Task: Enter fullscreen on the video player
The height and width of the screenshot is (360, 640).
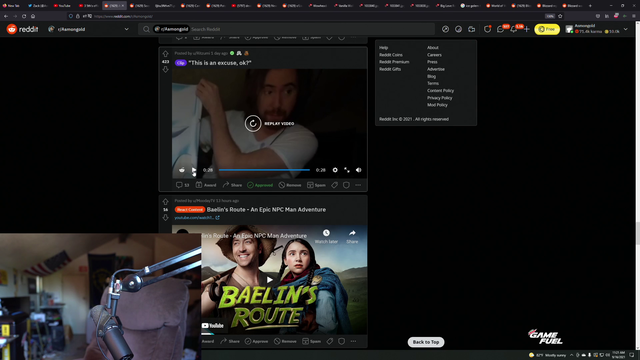Action: coord(347,170)
